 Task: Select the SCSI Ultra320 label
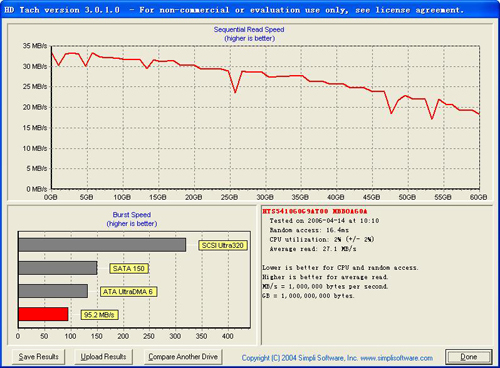(223, 246)
